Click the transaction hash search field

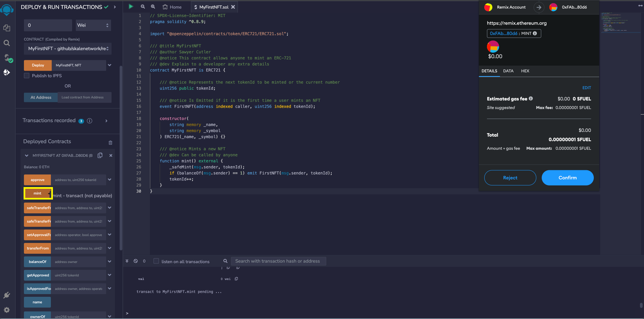[278, 261]
